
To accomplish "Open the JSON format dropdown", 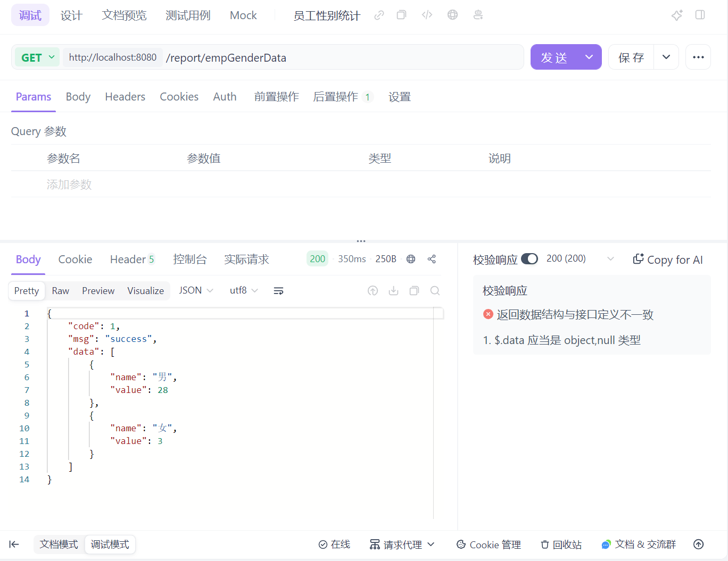I will click(196, 290).
